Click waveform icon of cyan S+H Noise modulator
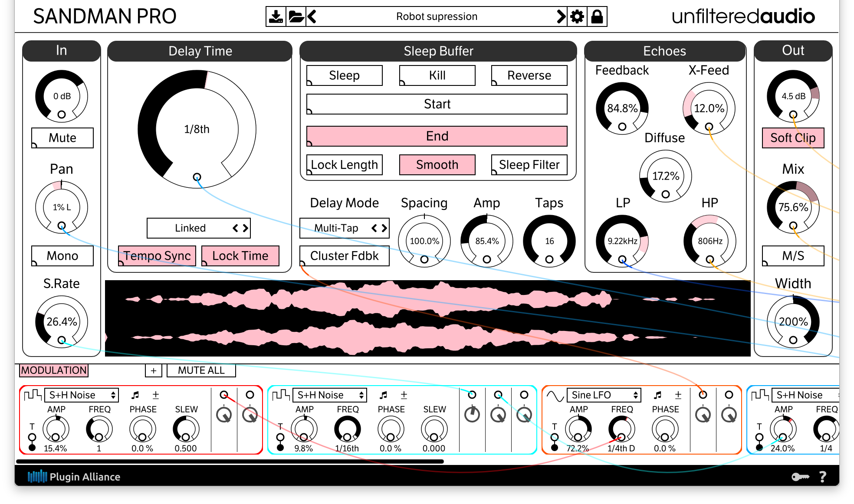The height and width of the screenshot is (504, 854). click(281, 395)
